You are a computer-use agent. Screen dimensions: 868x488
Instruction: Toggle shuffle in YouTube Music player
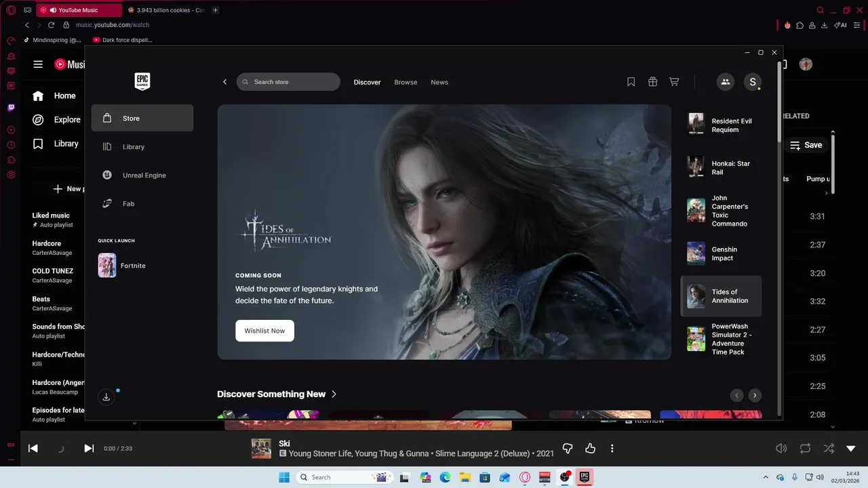click(829, 448)
